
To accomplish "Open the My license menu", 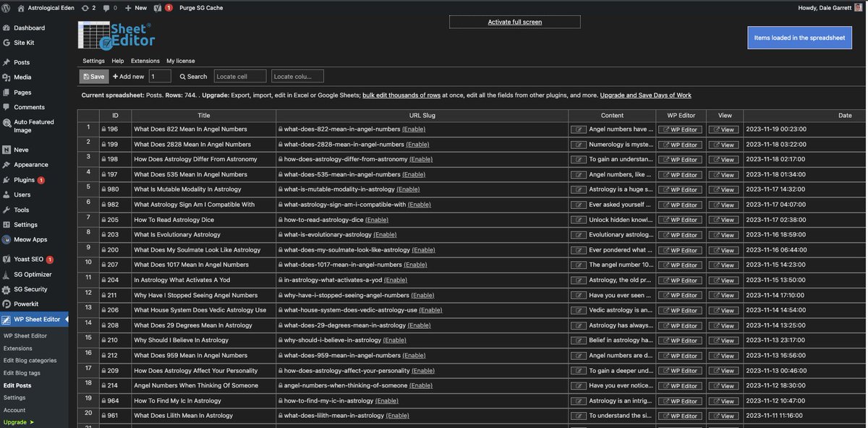I will coord(180,61).
